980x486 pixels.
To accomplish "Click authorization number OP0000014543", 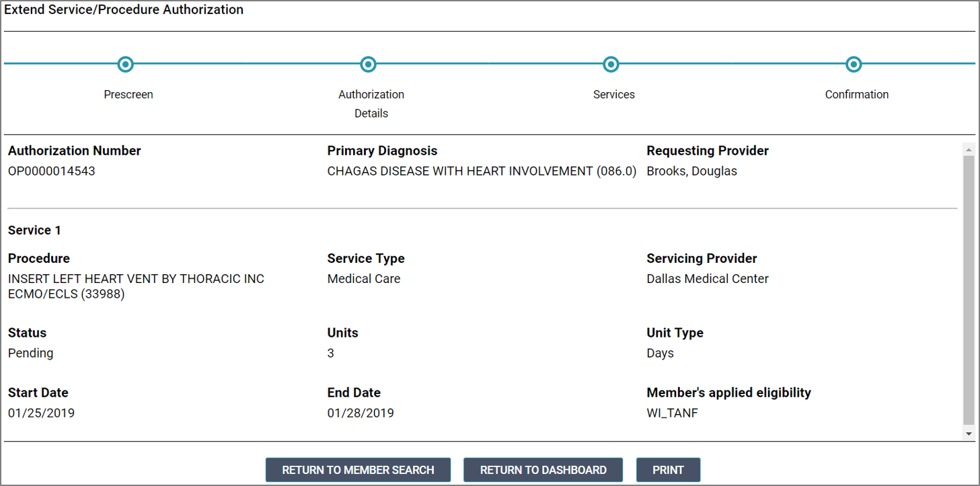I will [x=52, y=171].
